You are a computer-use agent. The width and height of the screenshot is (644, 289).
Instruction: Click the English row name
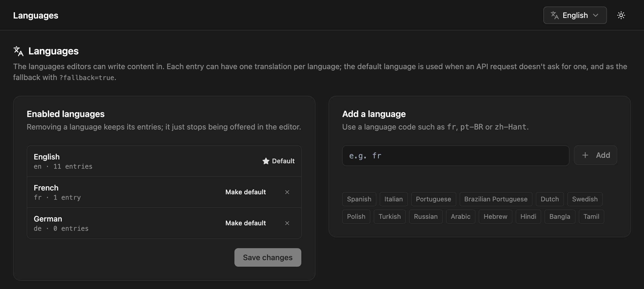tap(47, 157)
